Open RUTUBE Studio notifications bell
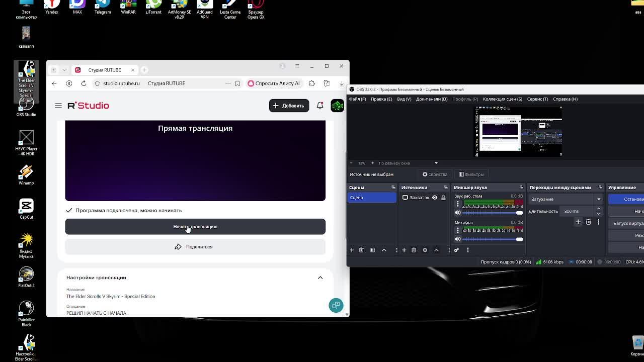 320,106
